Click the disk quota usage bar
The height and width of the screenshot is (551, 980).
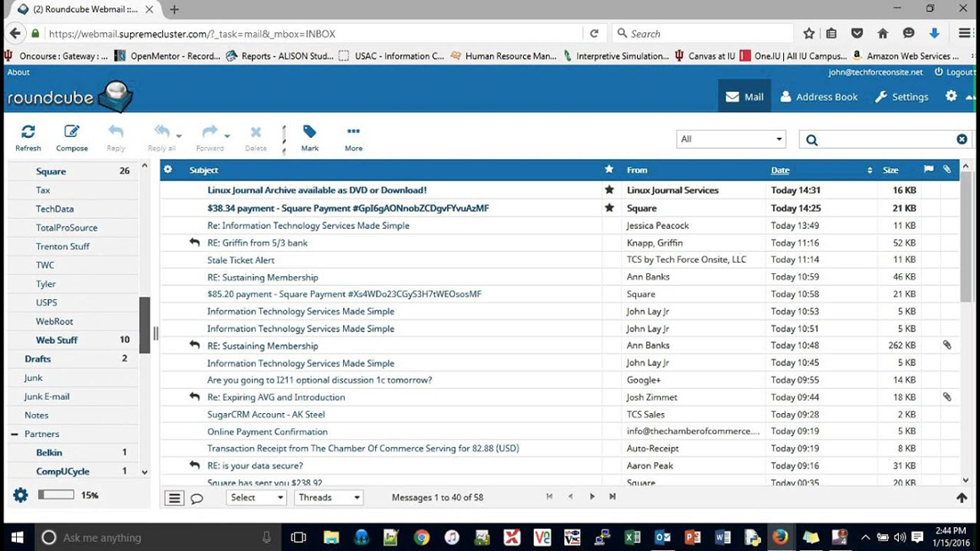[x=55, y=495]
